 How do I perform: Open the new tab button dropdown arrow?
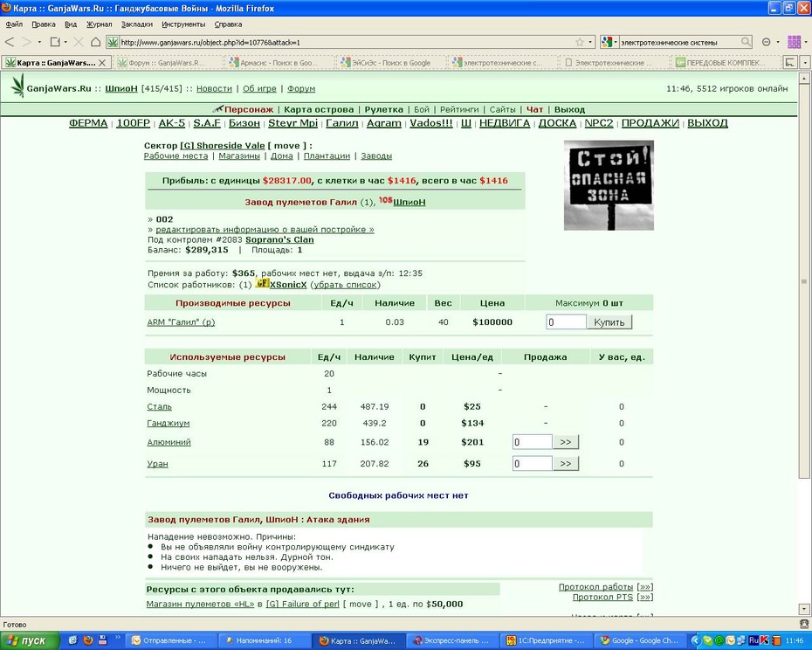(x=65, y=42)
